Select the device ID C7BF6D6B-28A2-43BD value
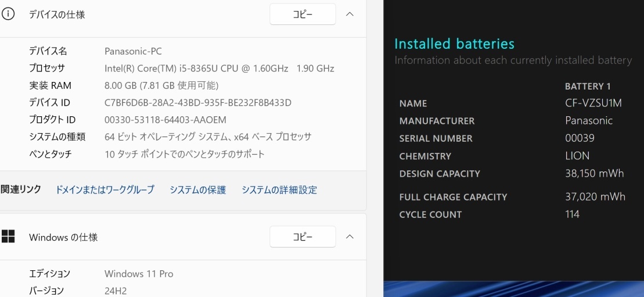The image size is (644, 297). point(198,102)
